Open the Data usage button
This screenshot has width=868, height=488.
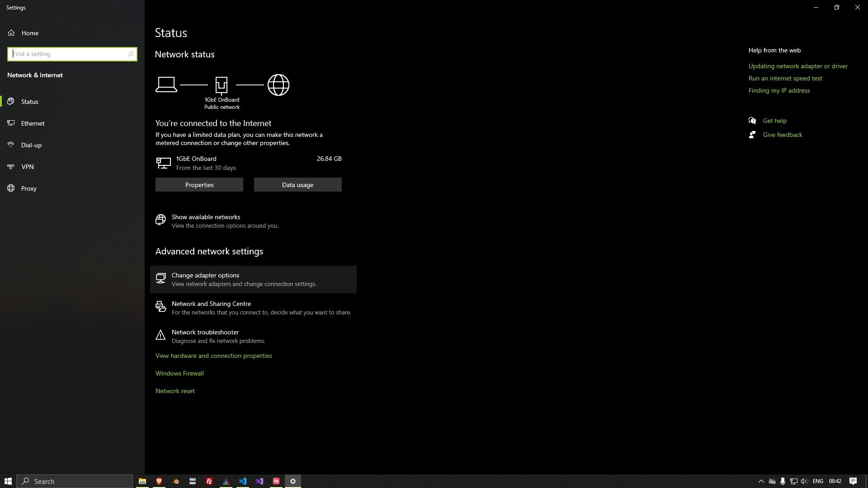coord(297,185)
